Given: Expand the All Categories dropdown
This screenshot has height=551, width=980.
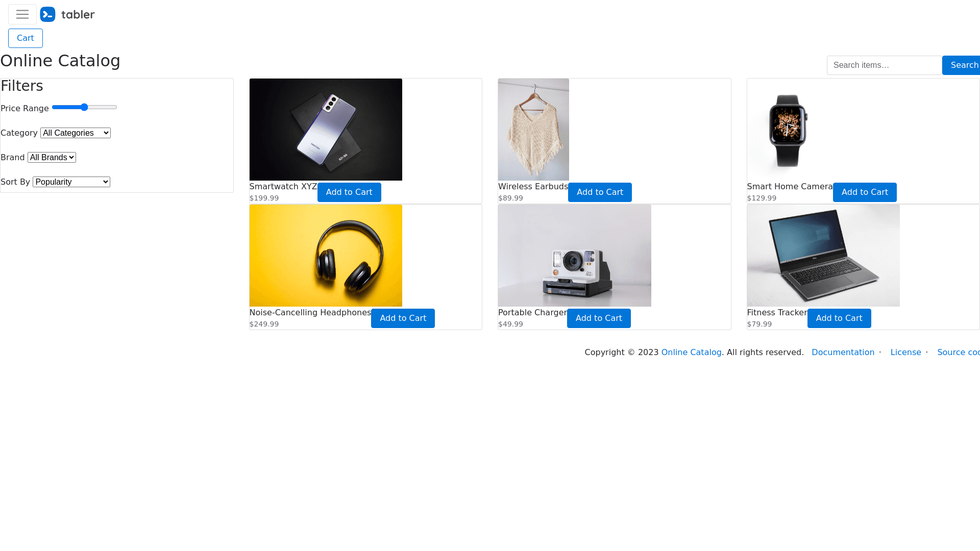Looking at the screenshot, I should 76,133.
